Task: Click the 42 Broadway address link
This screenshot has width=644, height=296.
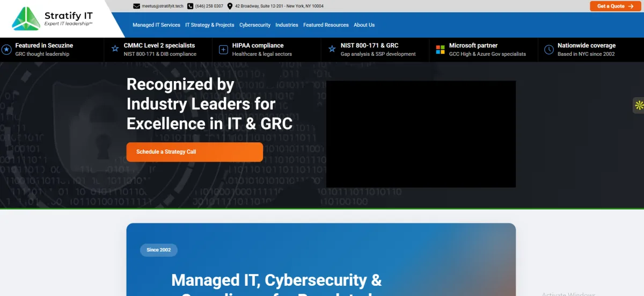Action: [279, 6]
